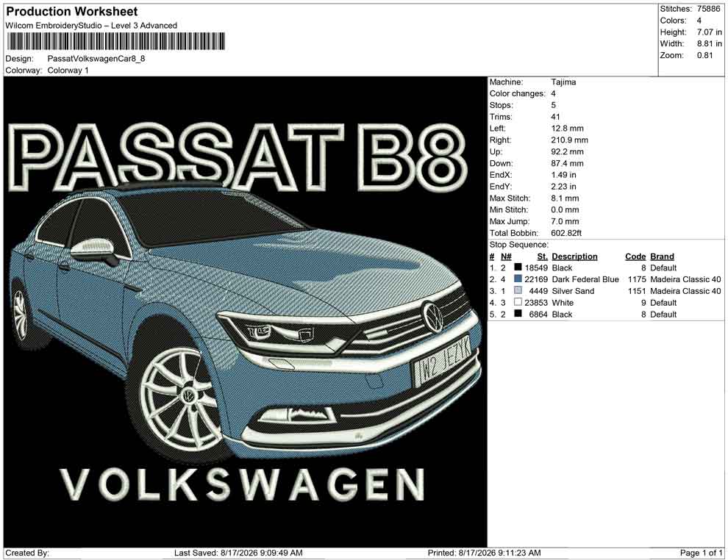
Task: Click the 'Colorway 1' value
Action: (x=68, y=71)
